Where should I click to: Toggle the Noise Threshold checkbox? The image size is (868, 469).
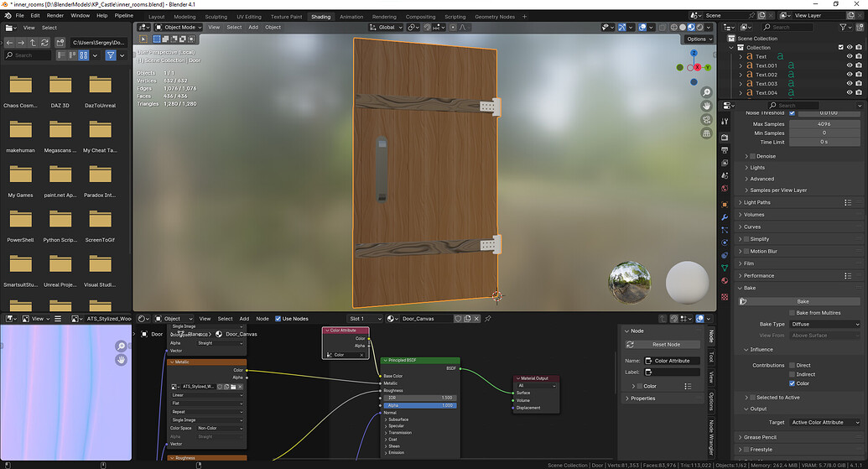(x=793, y=113)
